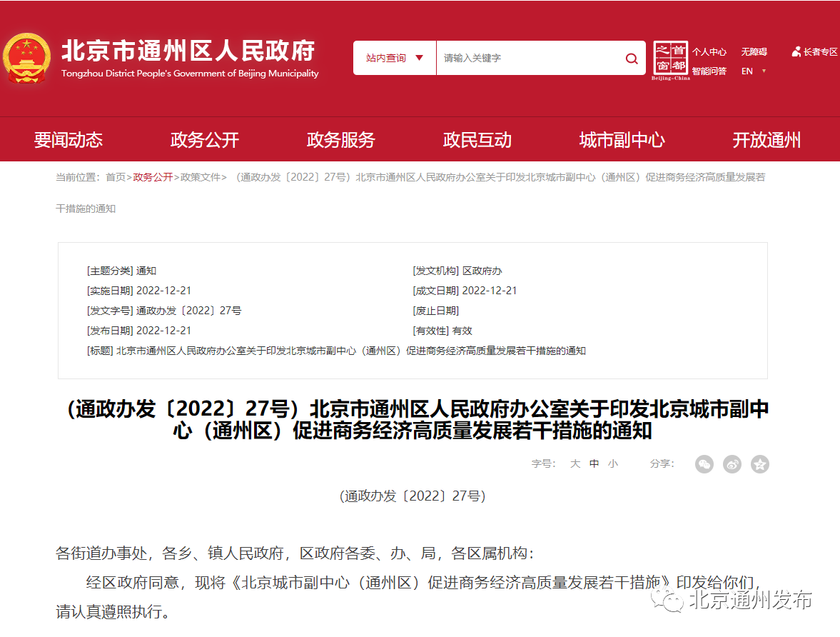Set font size to 中
This screenshot has height=637, width=840.
pos(594,463)
